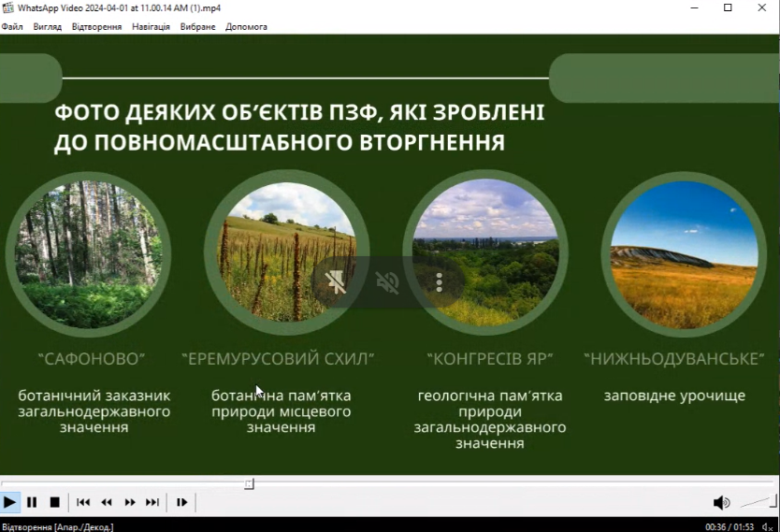Viewport: 780px width, 532px height.
Task: Open the three-dot options on video overlay
Action: (439, 282)
